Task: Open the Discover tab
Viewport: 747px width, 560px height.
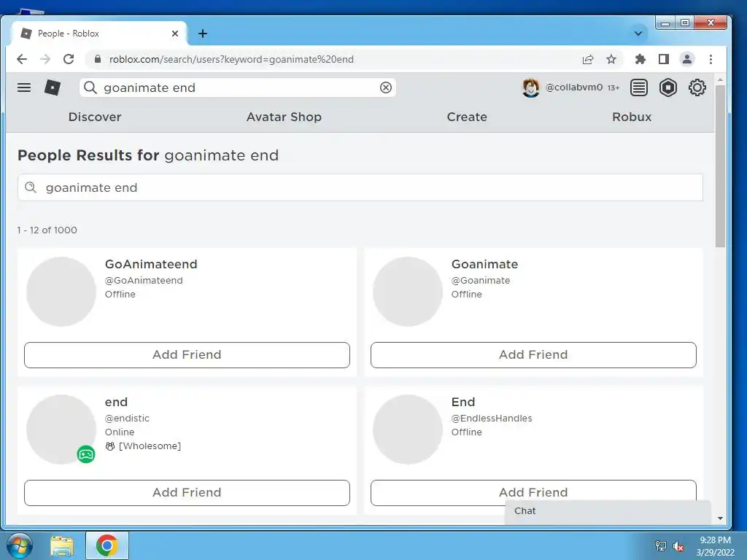Action: coord(95,117)
